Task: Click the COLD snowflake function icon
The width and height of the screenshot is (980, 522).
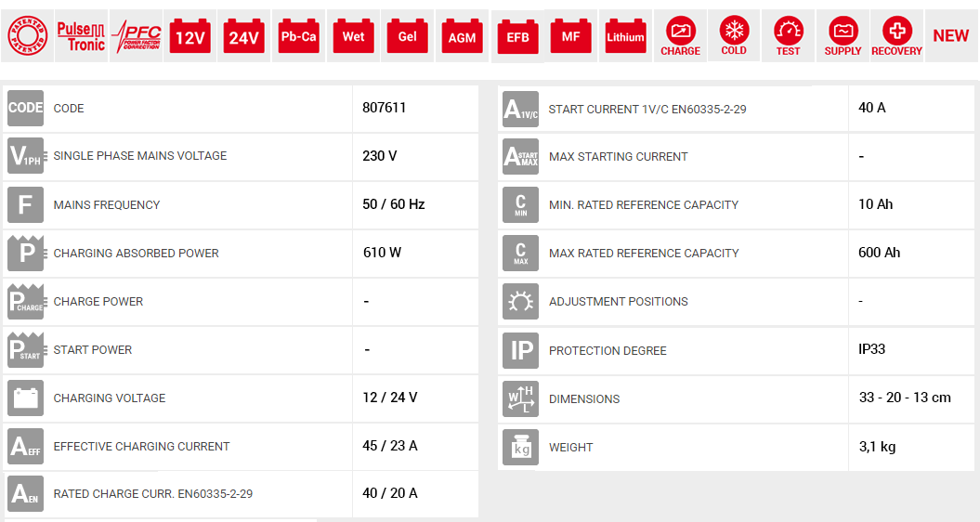Action: (x=734, y=36)
